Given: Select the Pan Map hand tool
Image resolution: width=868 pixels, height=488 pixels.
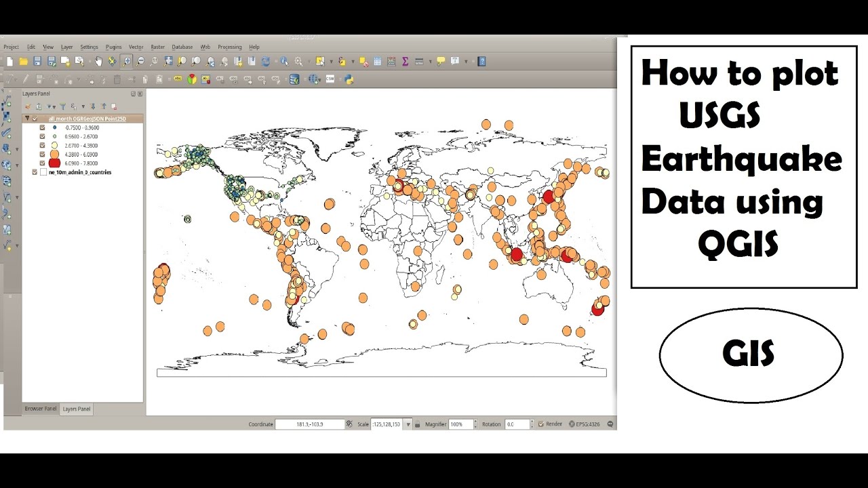Looking at the screenshot, I should (x=98, y=61).
